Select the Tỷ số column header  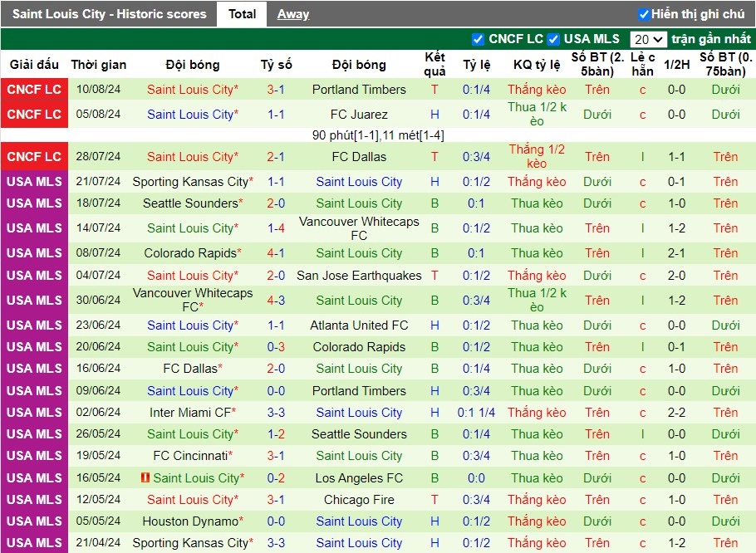277,65
